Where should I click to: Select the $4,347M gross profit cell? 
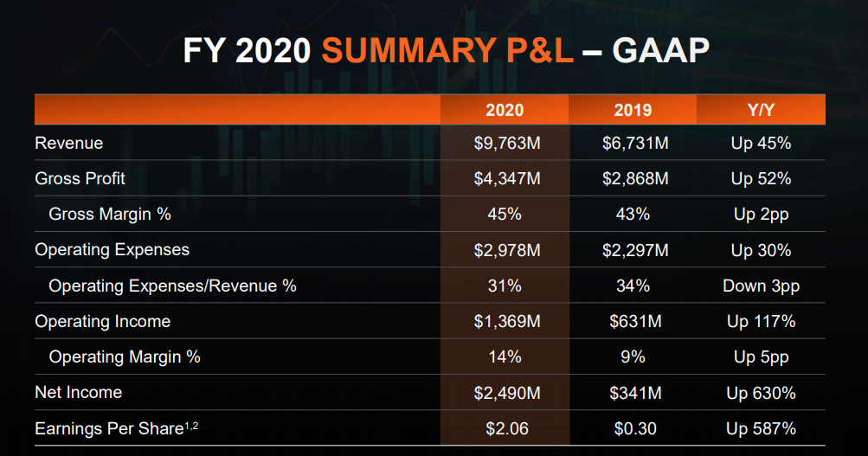[506, 179]
